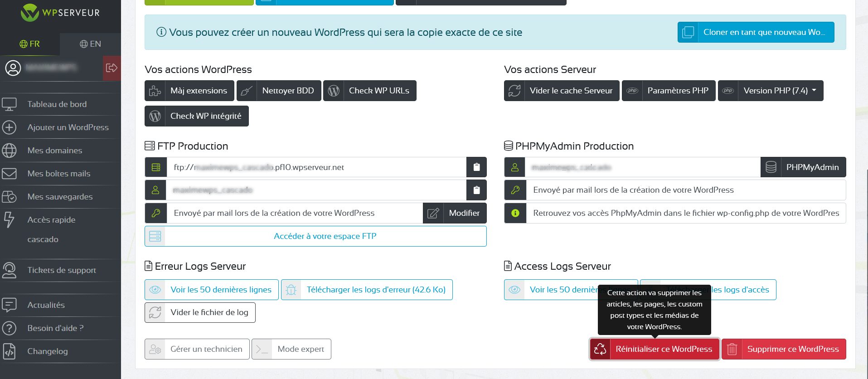The image size is (868, 379).
Task: Click Télécharger les logs d'erreur
Action: tap(367, 290)
